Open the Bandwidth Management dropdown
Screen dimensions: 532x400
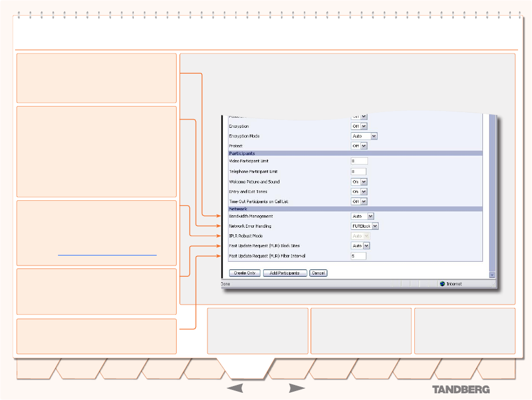[x=362, y=216]
